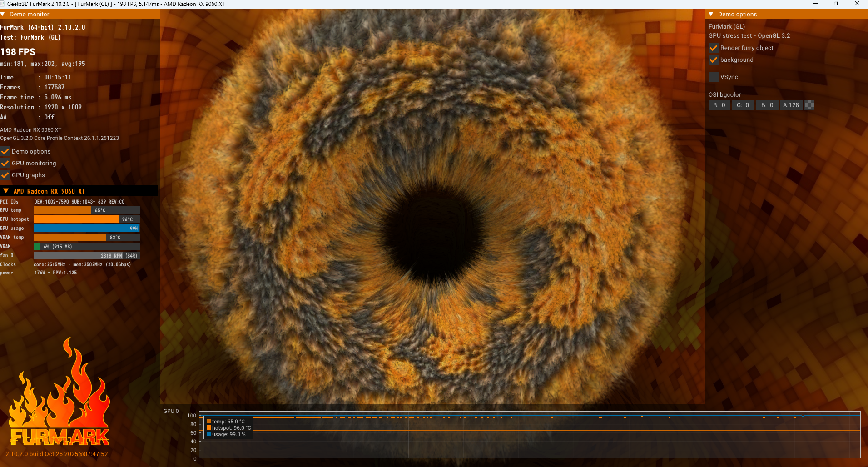Click the "OSI bgcolor" label
This screenshot has height=467, width=868.
coord(725,94)
